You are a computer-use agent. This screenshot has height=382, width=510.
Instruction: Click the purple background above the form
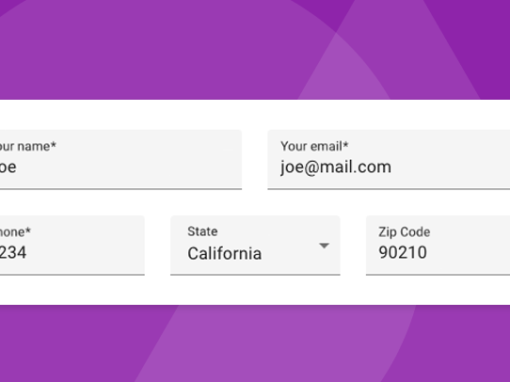pyautogui.click(x=255, y=50)
